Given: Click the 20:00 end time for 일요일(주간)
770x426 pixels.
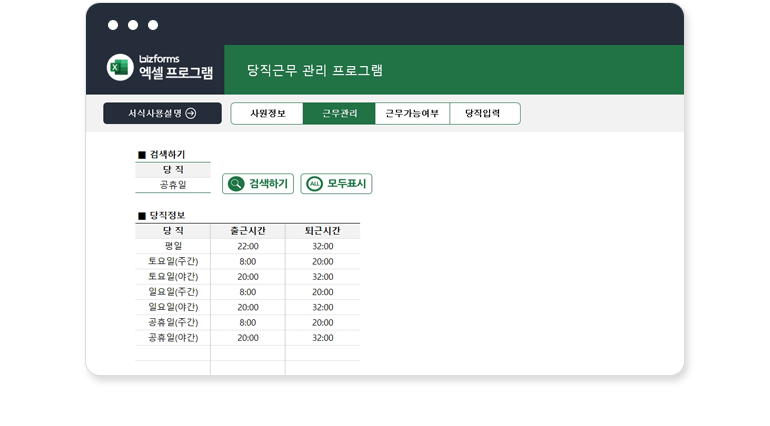Looking at the screenshot, I should click(x=323, y=292).
